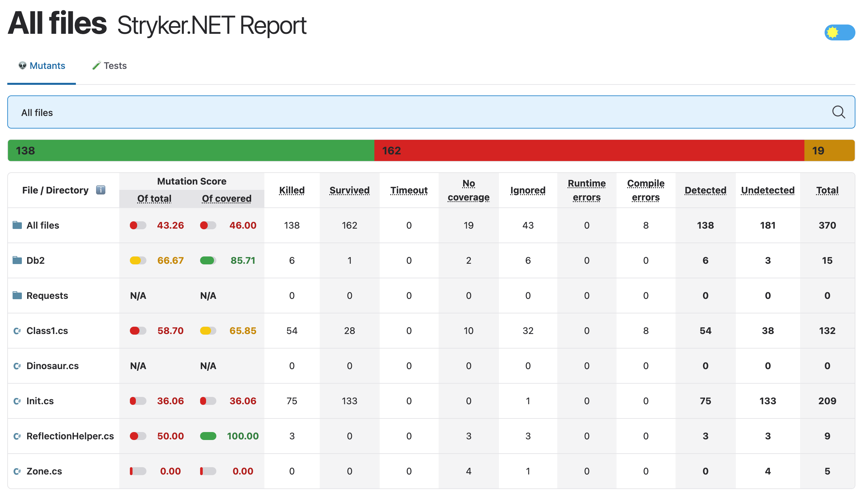Click the orange no-coverage segment showing 19
The height and width of the screenshot is (495, 868).
pyautogui.click(x=829, y=150)
